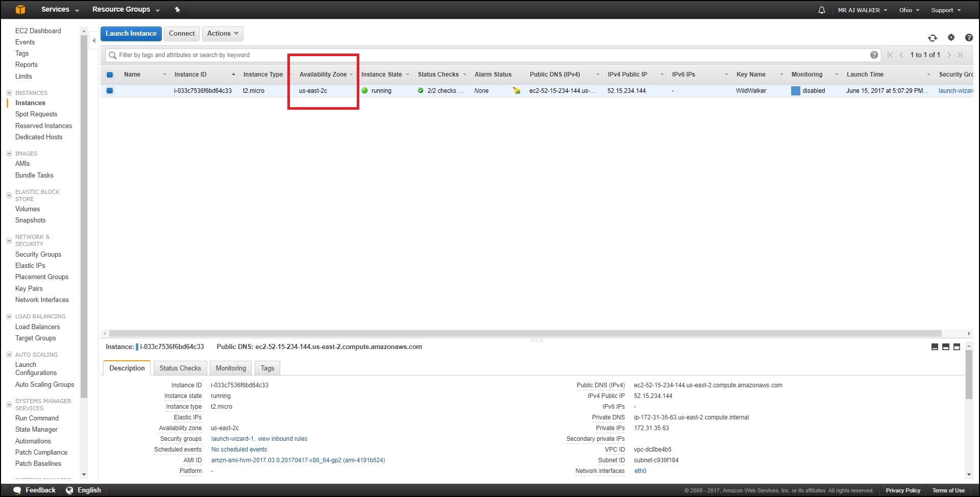The height and width of the screenshot is (497, 980).
Task: Click the horizontal table scrollbar
Action: click(x=525, y=334)
